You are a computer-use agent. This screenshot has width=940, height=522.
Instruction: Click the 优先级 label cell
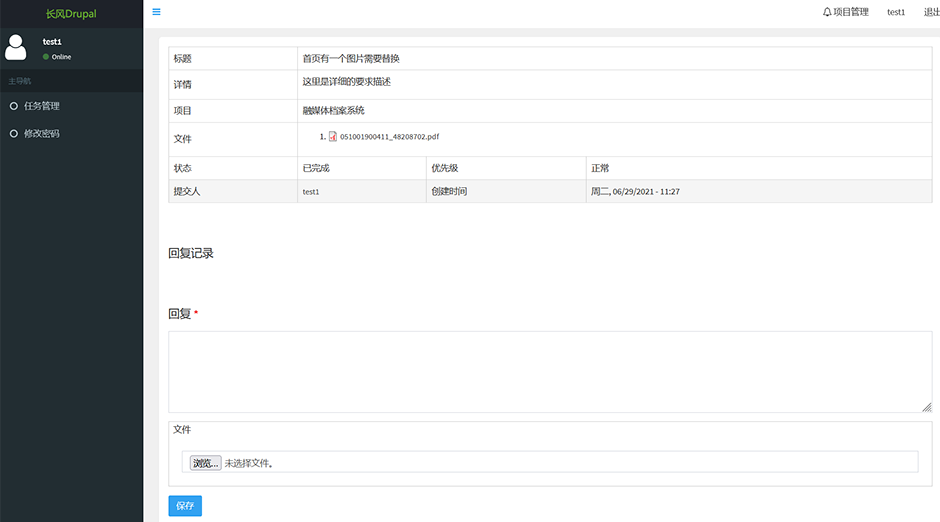506,168
